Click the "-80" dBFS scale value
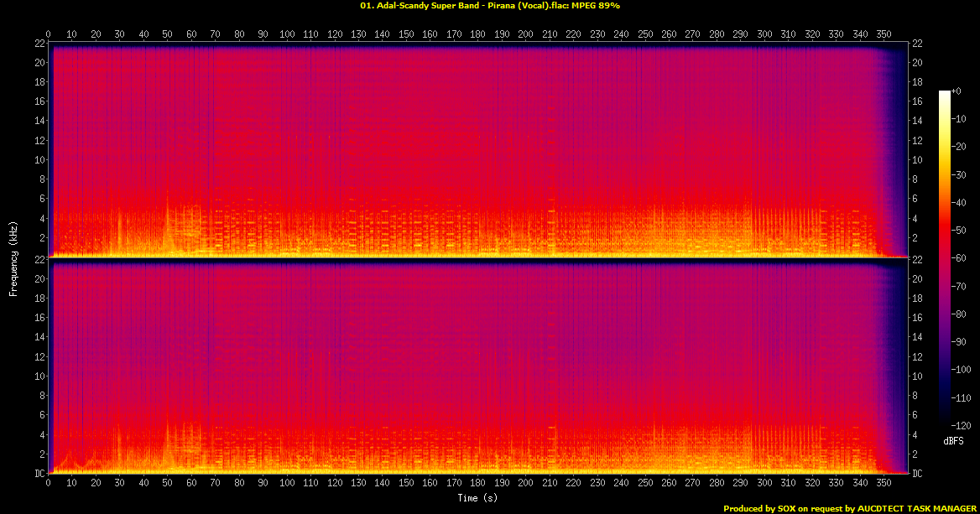Viewport: 980px width, 514px height. [x=959, y=314]
